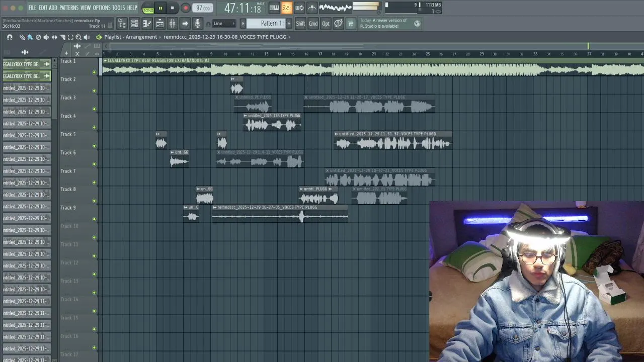Click the microphone recording icon

197,24
